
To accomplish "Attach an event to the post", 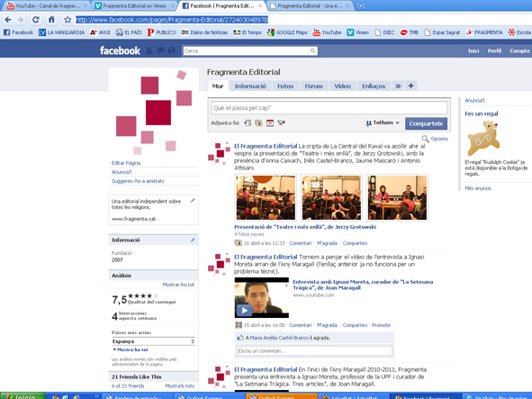I will 270,122.
